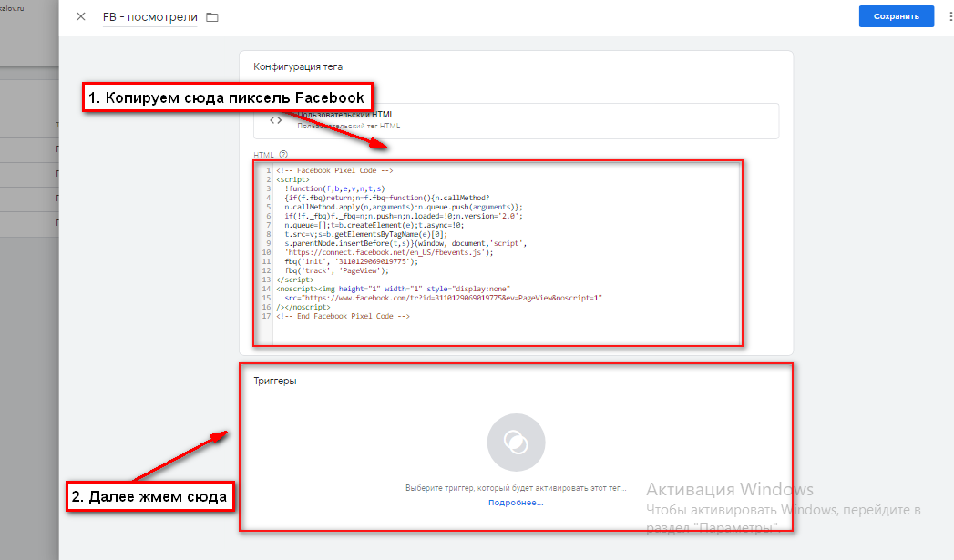
Task: Click the 'Выберите триггер' prompt text
Action: click(515, 488)
